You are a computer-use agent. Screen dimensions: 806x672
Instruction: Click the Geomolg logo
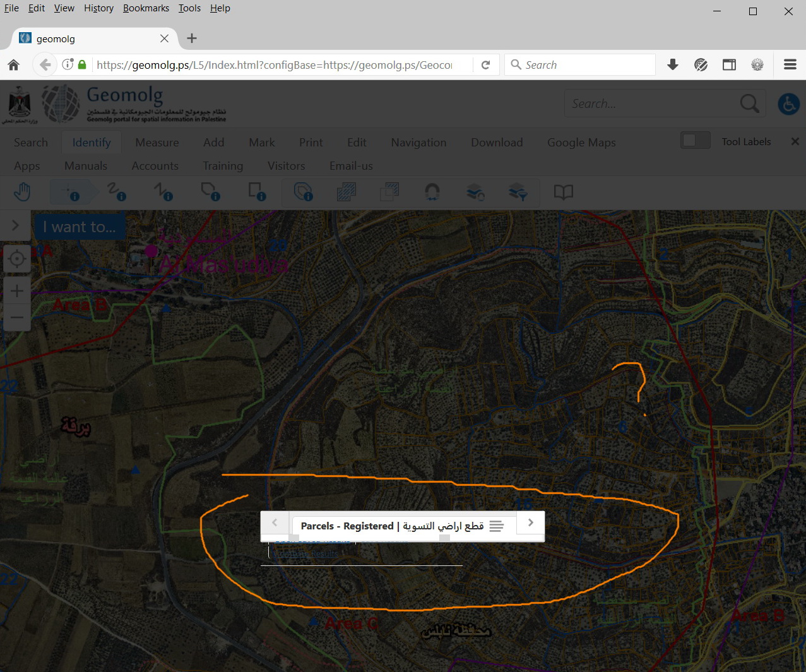pos(134,104)
